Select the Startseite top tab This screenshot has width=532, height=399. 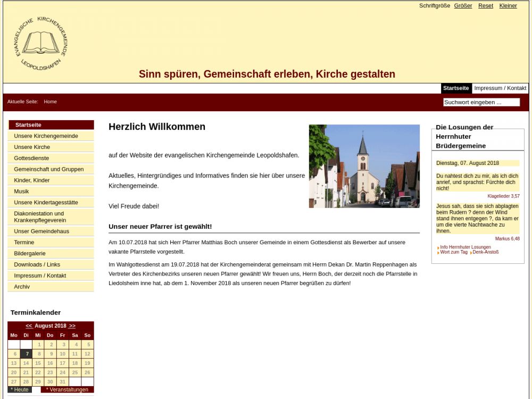coord(456,88)
